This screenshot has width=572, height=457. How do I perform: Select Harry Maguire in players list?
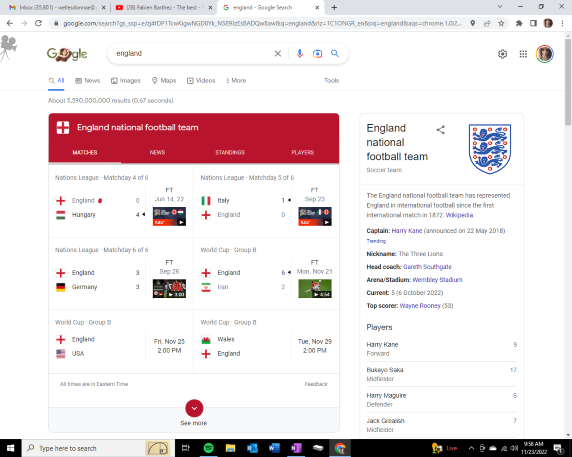tap(441, 400)
